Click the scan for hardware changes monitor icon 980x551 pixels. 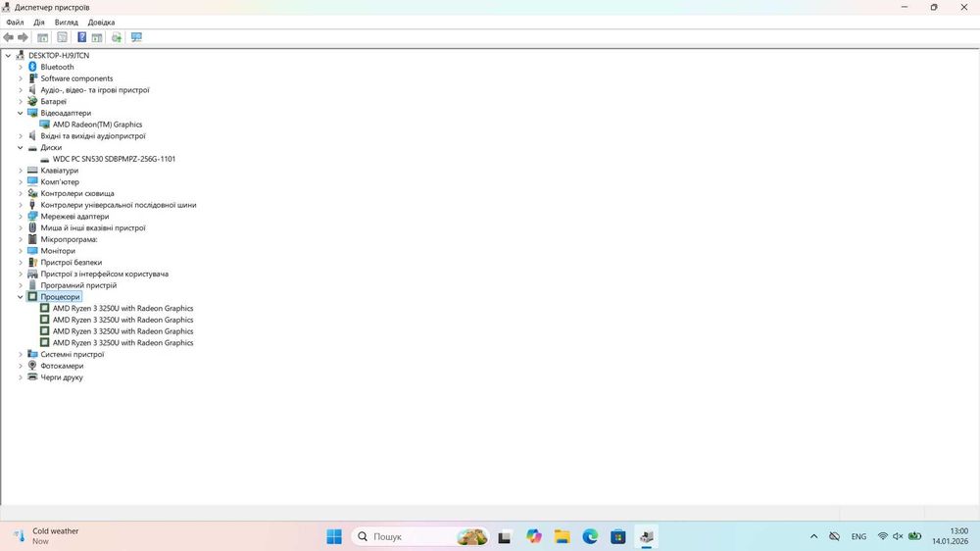pos(136,37)
